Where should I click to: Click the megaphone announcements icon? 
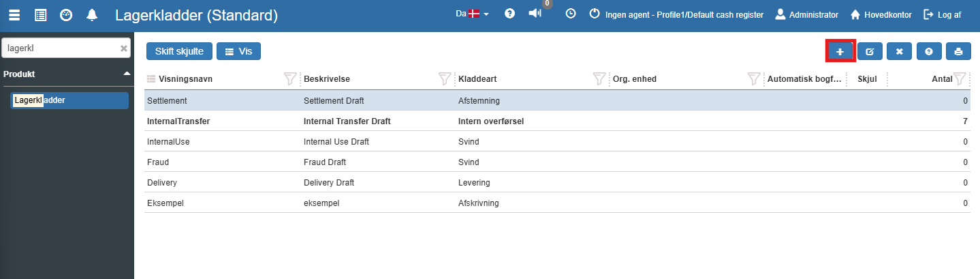[535, 14]
